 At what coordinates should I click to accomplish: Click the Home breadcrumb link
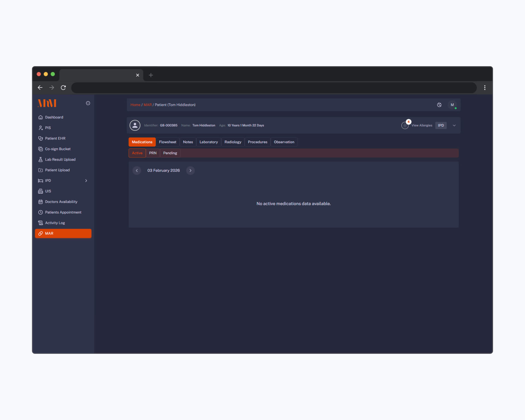tap(135, 105)
